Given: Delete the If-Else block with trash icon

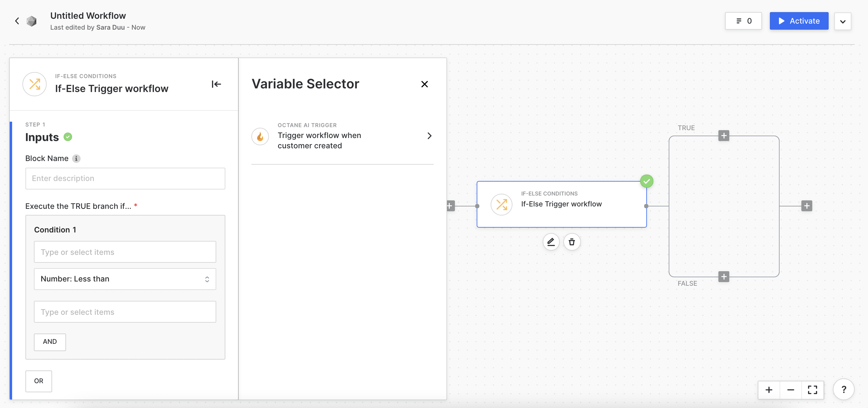Looking at the screenshot, I should [572, 242].
